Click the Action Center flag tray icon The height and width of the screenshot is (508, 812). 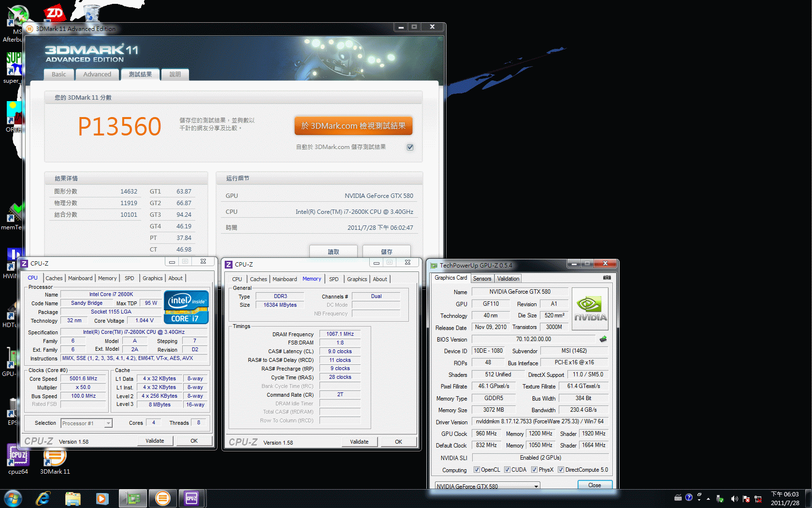(746, 498)
